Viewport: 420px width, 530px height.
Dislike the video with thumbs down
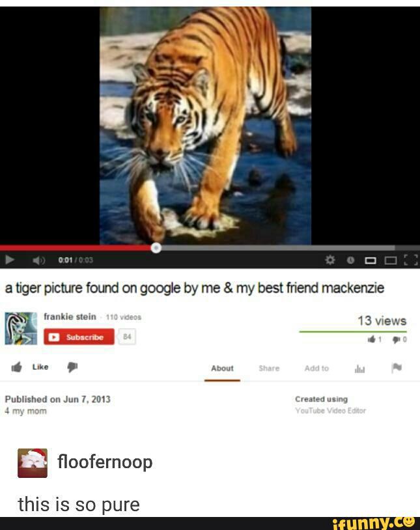point(72,367)
